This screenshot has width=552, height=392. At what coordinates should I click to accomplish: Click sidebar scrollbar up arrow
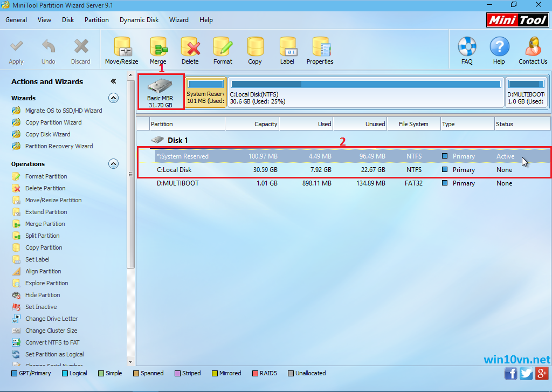pyautogui.click(x=130, y=75)
